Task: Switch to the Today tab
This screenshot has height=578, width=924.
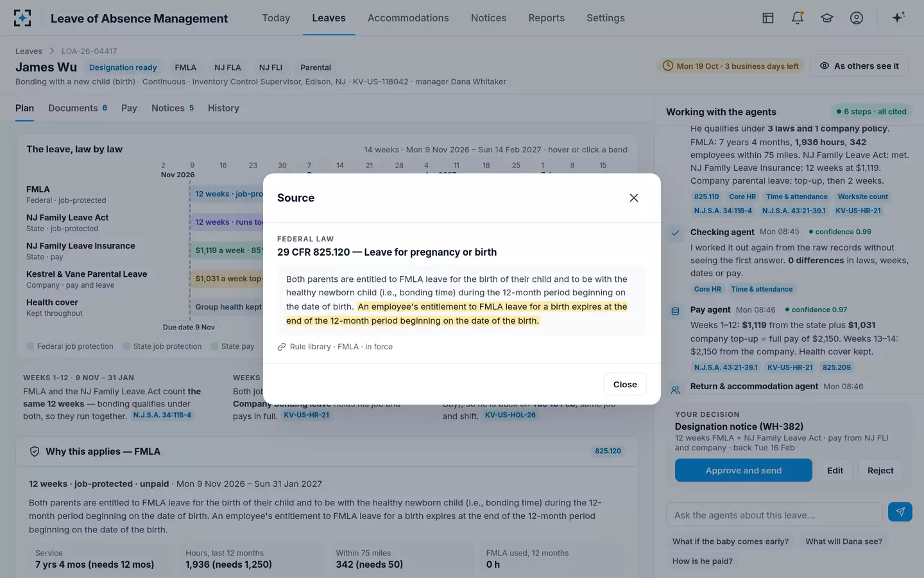Action: tap(276, 18)
